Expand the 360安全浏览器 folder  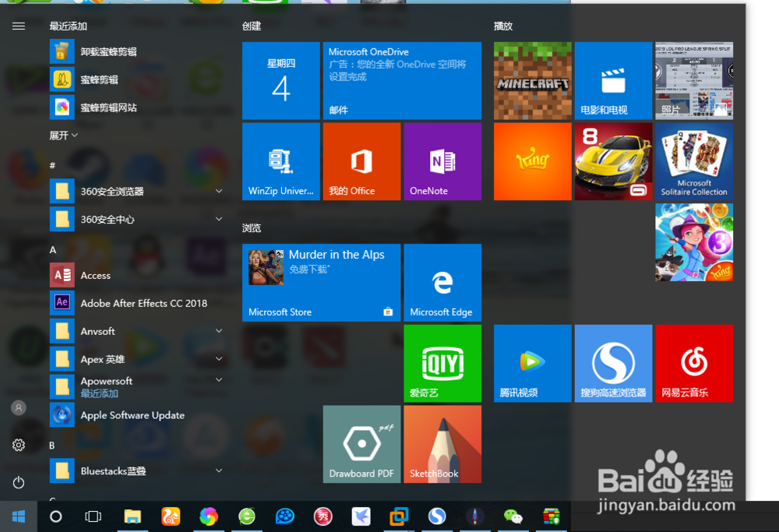(136, 192)
